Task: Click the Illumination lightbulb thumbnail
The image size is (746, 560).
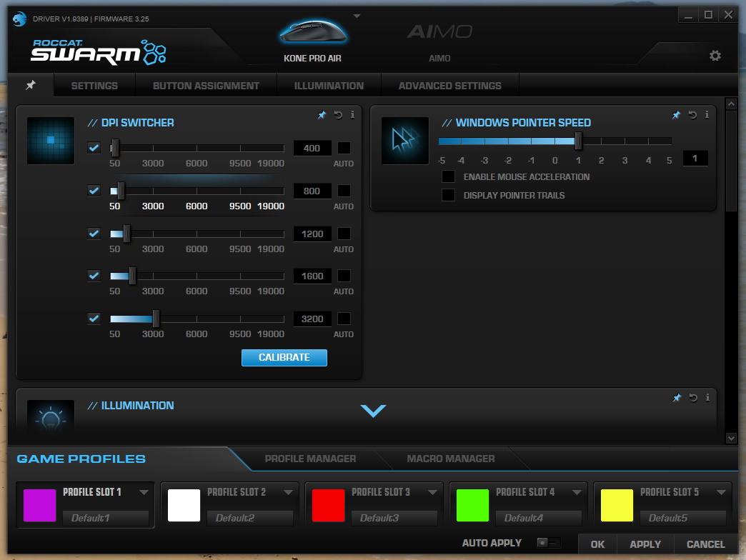Action: click(51, 416)
